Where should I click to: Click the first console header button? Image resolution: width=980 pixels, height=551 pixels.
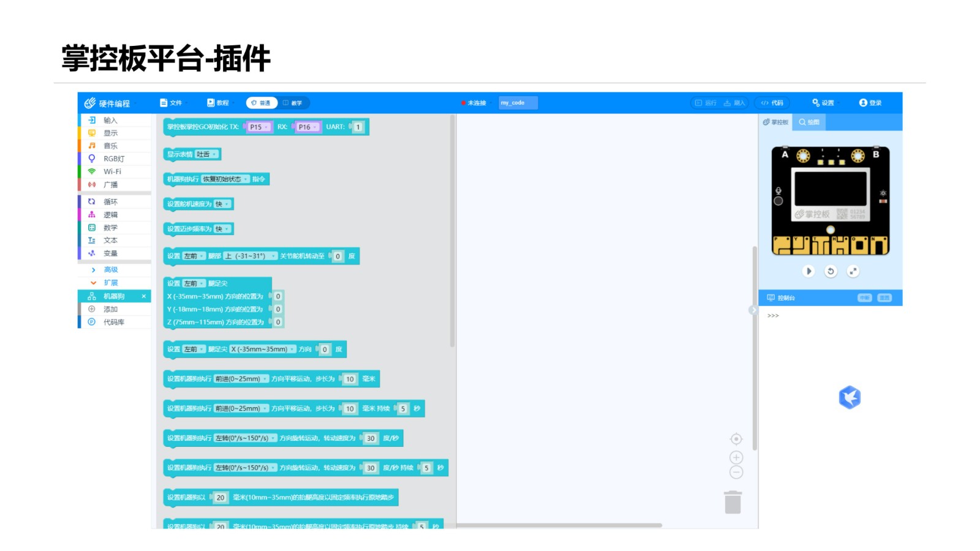[864, 298]
